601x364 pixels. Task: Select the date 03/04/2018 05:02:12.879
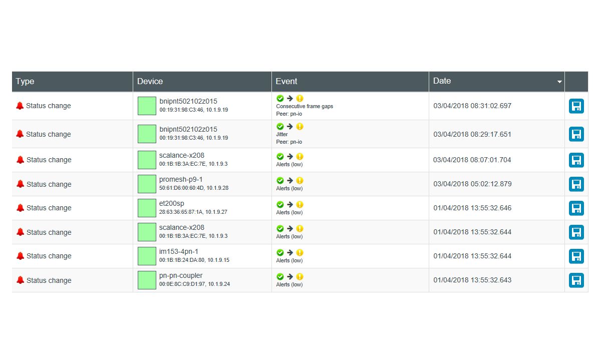coord(472,184)
